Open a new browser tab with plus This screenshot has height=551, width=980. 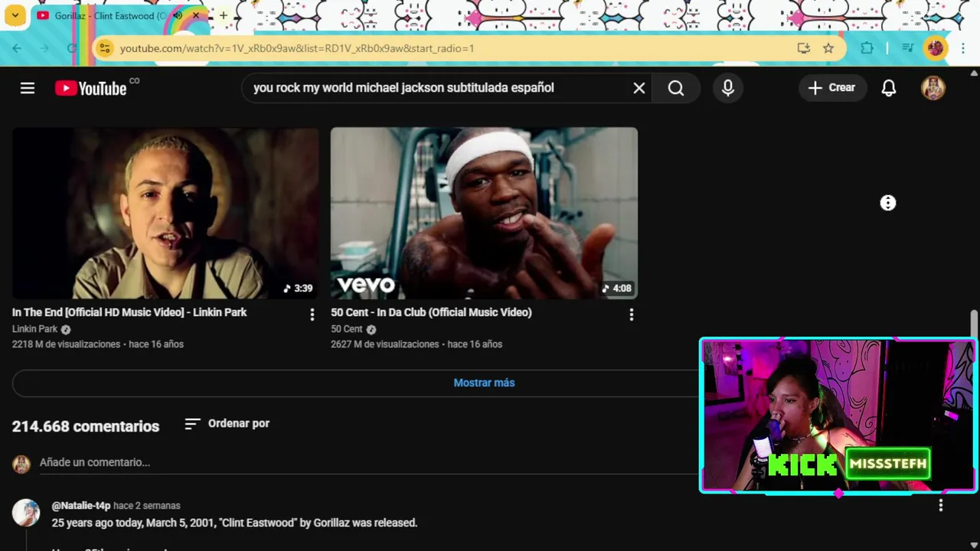(223, 15)
